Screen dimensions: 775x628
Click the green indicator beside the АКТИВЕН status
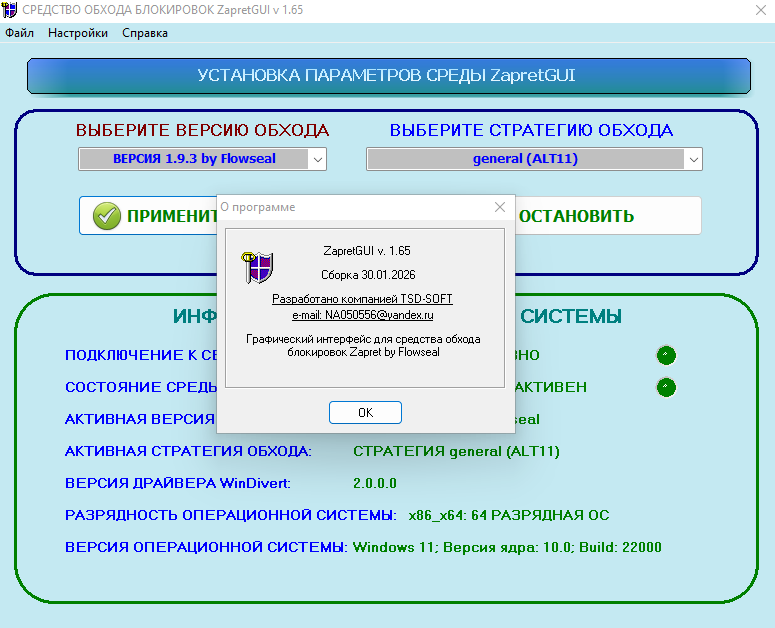(x=666, y=387)
